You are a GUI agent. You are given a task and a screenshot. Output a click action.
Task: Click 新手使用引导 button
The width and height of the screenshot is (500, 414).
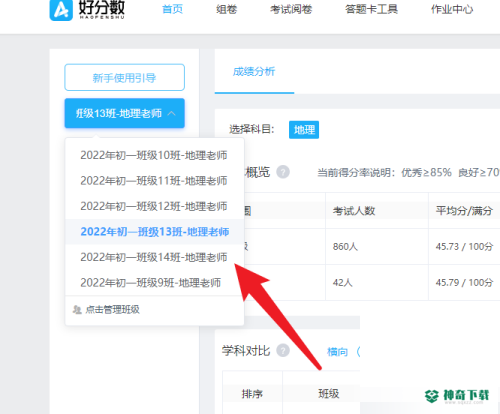[x=125, y=77]
